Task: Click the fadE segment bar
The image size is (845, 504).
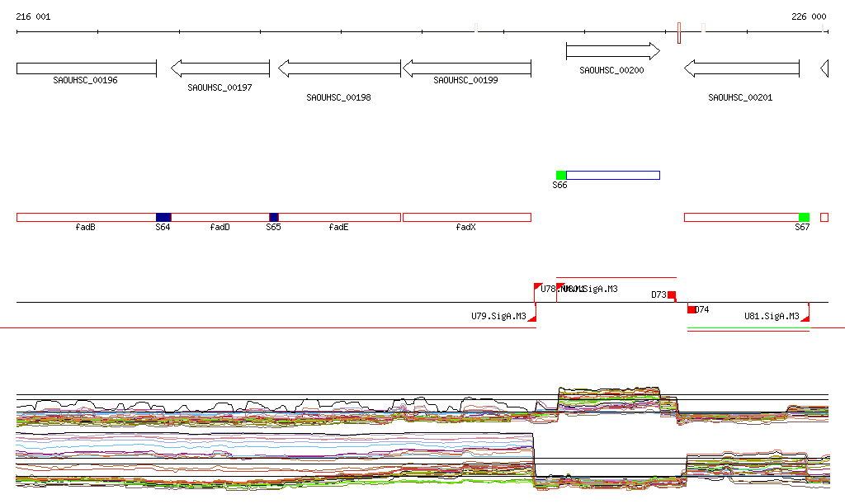Action: click(339, 218)
